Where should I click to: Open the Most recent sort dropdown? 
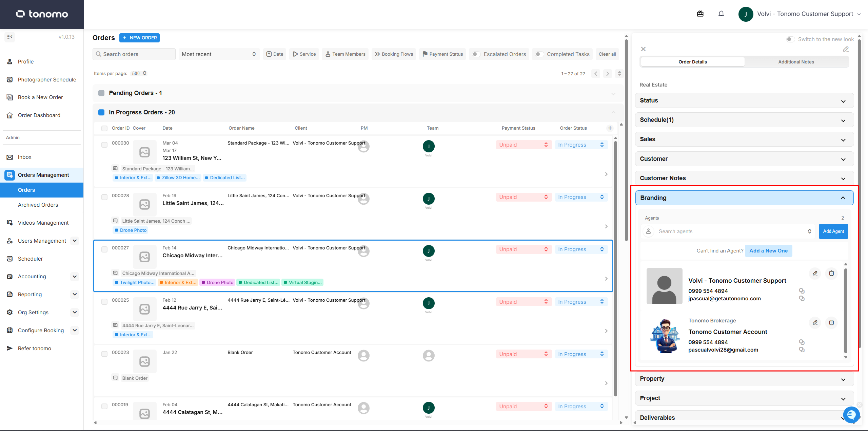coord(219,54)
